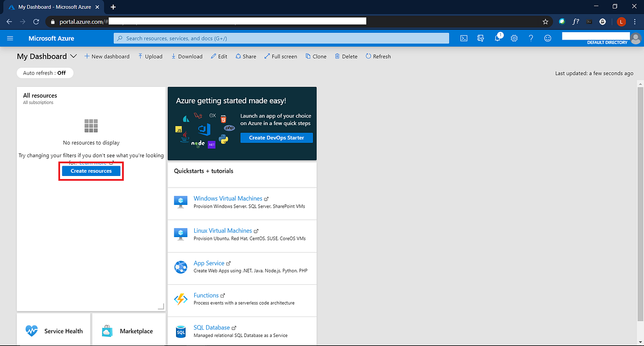Open the Service Health tile
The height and width of the screenshot is (346, 644).
[54, 330]
